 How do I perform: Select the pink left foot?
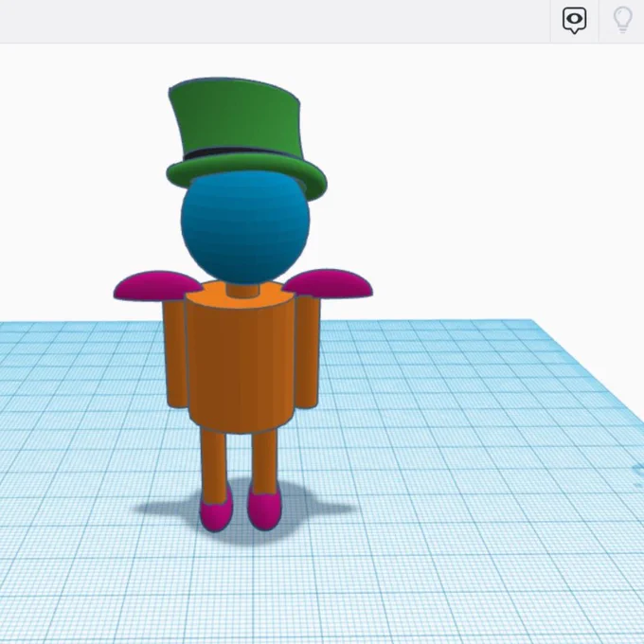[216, 509]
